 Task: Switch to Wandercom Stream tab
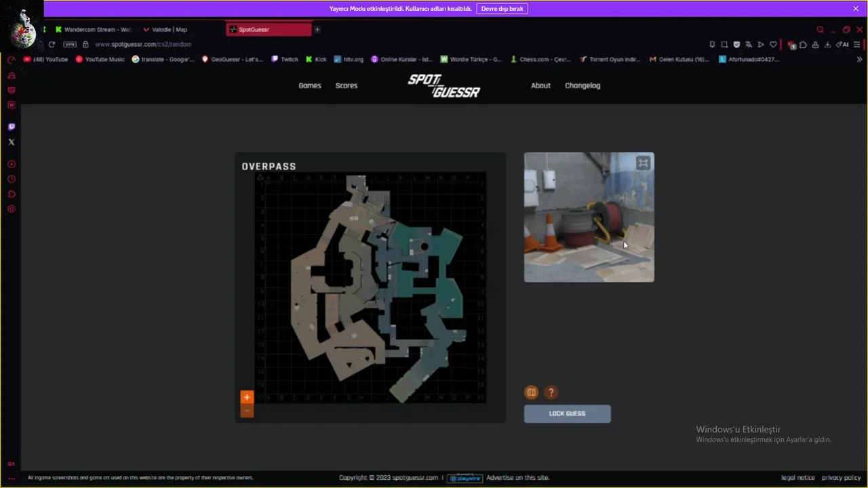(x=93, y=30)
